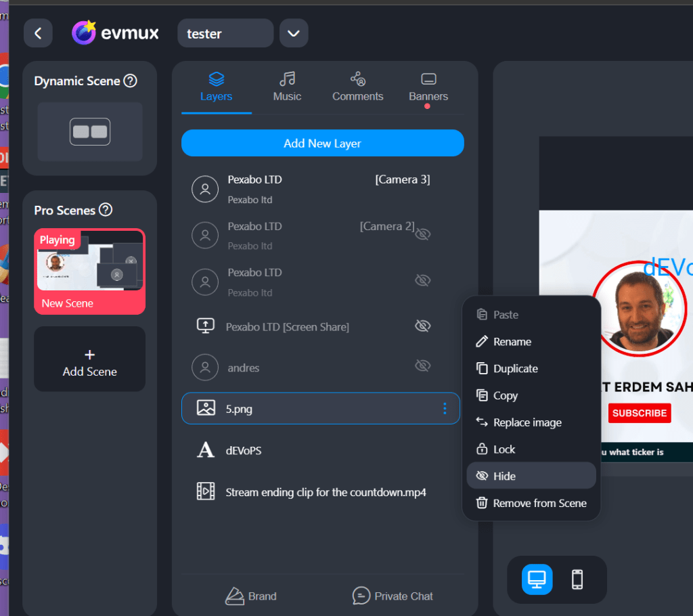Choose Rename from context menu
This screenshot has height=616, width=693.
tap(531, 342)
